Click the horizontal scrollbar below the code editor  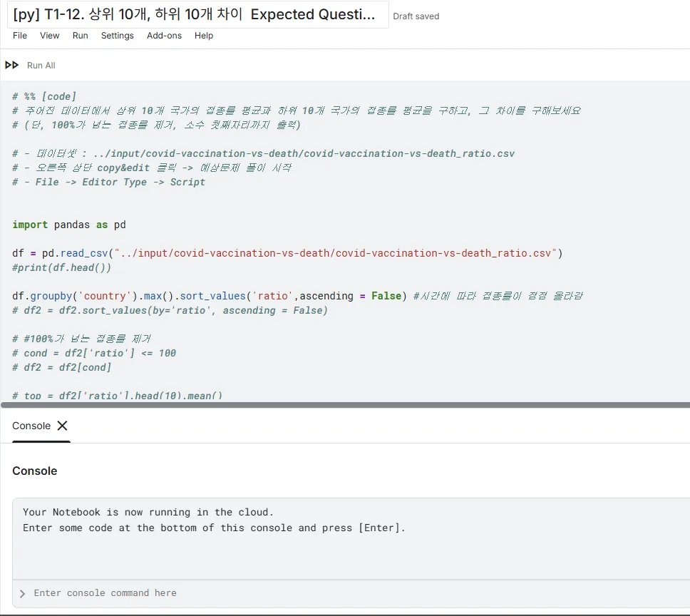[x=342, y=404]
